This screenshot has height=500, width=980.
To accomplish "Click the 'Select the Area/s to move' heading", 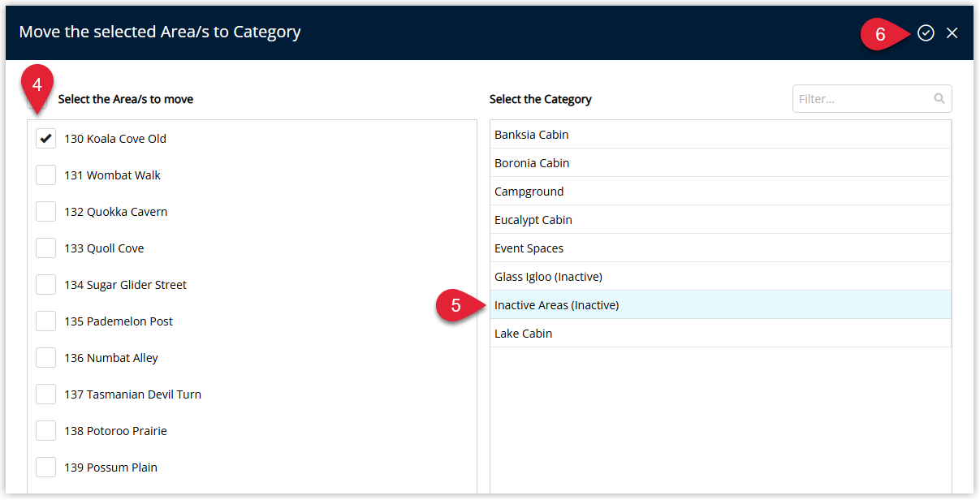I will click(126, 99).
